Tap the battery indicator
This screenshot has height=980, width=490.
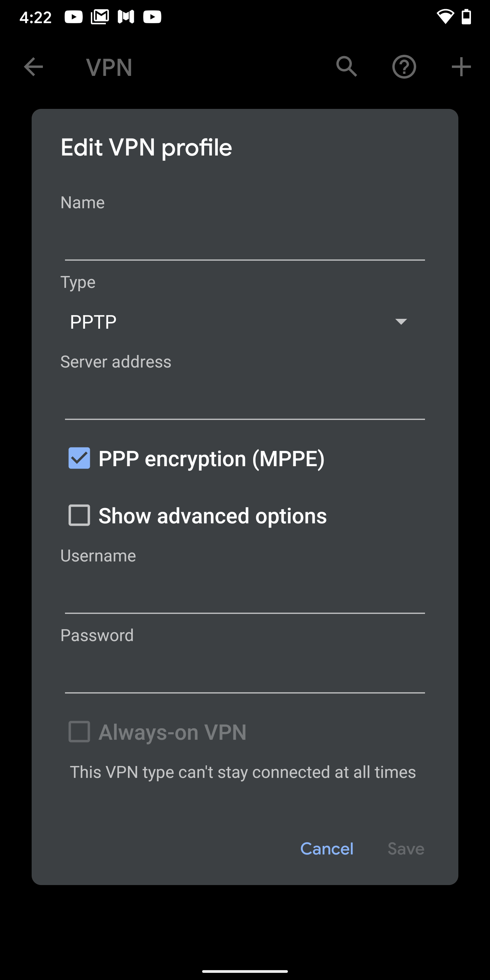pyautogui.click(x=467, y=16)
